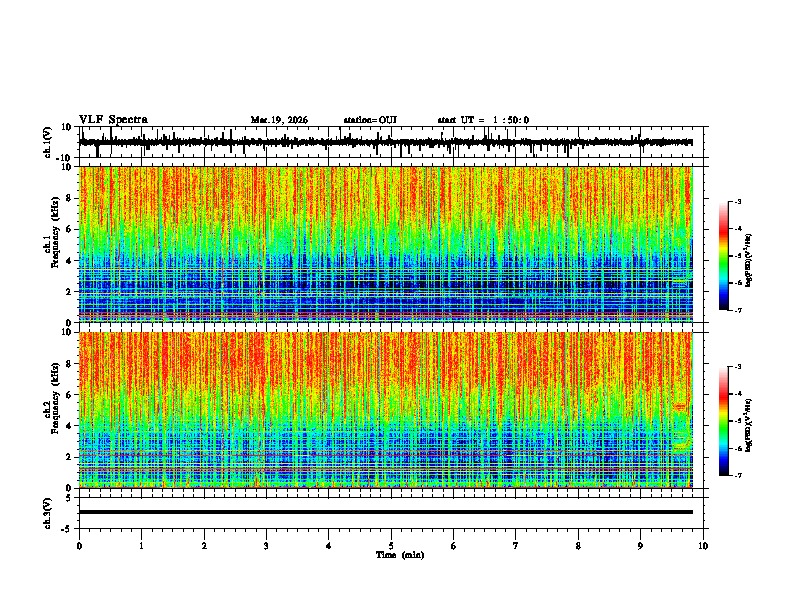Viewport: 792px width, 612px height.
Task: Click the ch.1 color bar log(PSD) label
Action: [748, 260]
